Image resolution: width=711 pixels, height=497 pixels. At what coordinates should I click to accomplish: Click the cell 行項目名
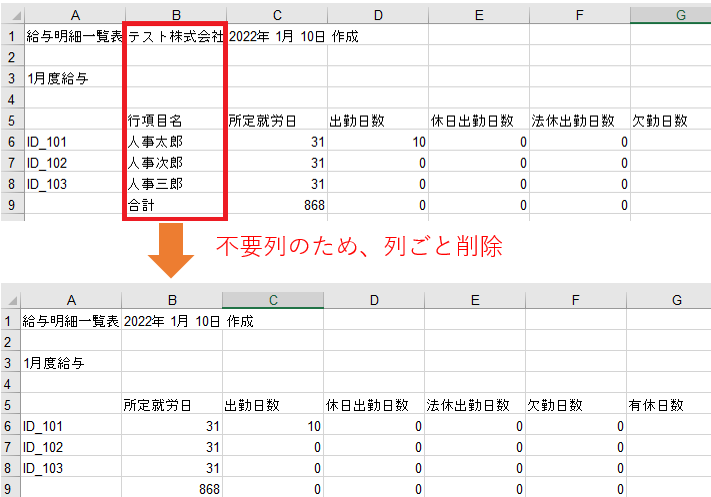tap(176, 121)
